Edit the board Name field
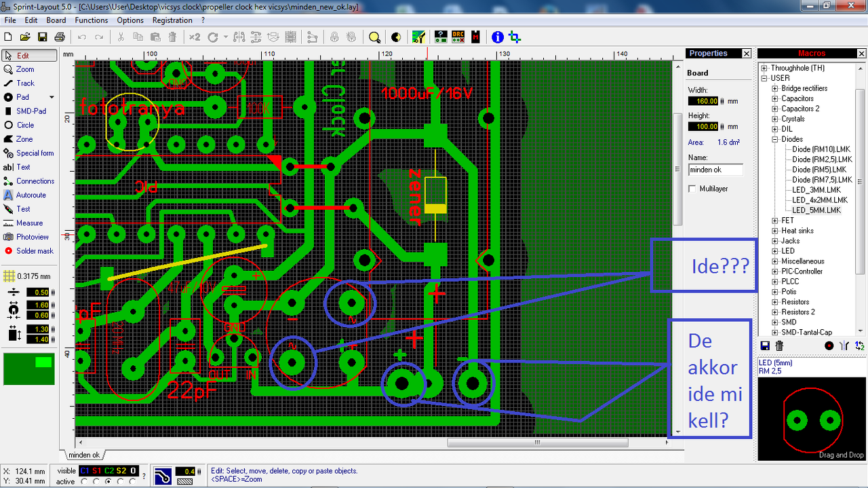Viewport: 868px width, 488px height. pos(715,170)
